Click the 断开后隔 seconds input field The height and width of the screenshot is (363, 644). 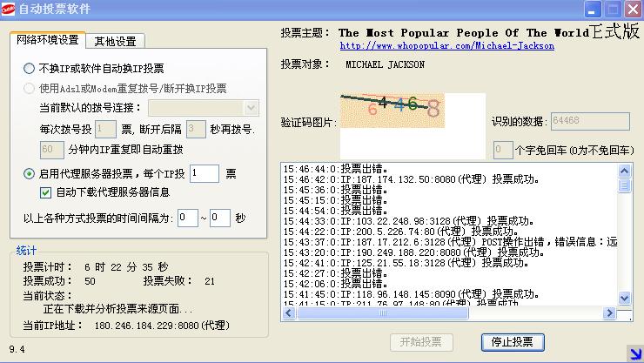(x=196, y=130)
